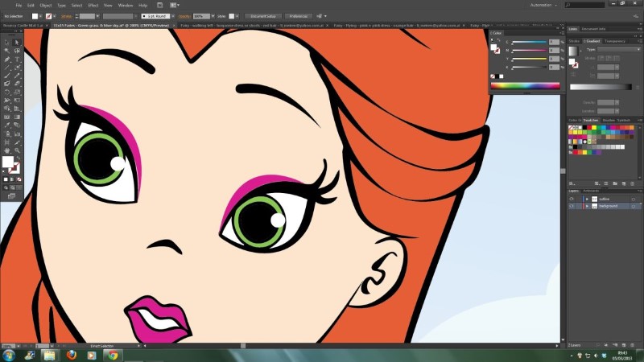Open Firefox from the Windows taskbar
The image size is (644, 362).
(x=71, y=354)
